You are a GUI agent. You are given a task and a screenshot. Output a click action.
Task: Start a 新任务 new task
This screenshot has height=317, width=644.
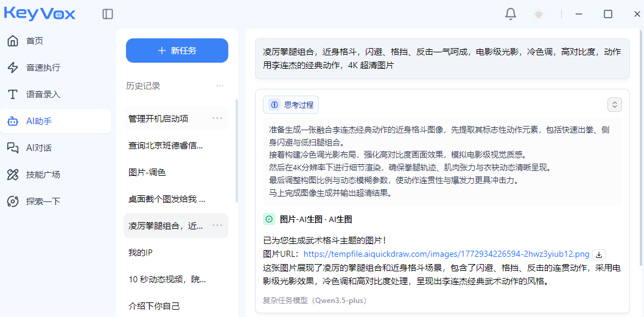tap(177, 51)
